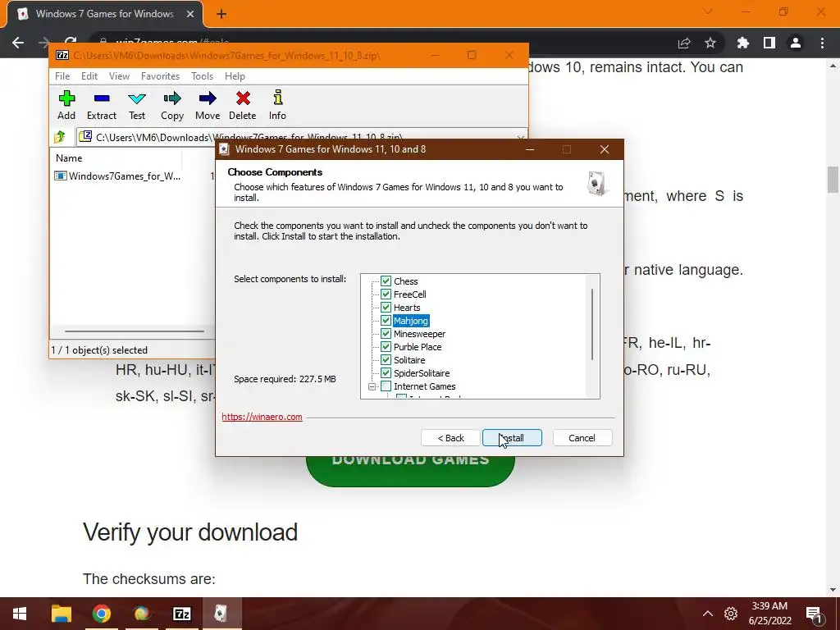
Task: Click the < Back button in installer
Action: [x=450, y=438]
